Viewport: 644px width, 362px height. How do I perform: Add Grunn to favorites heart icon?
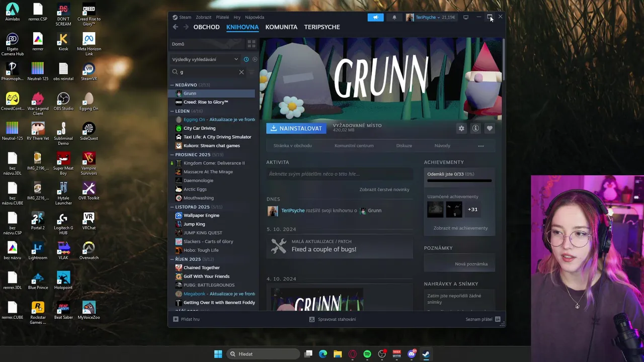pos(490,128)
